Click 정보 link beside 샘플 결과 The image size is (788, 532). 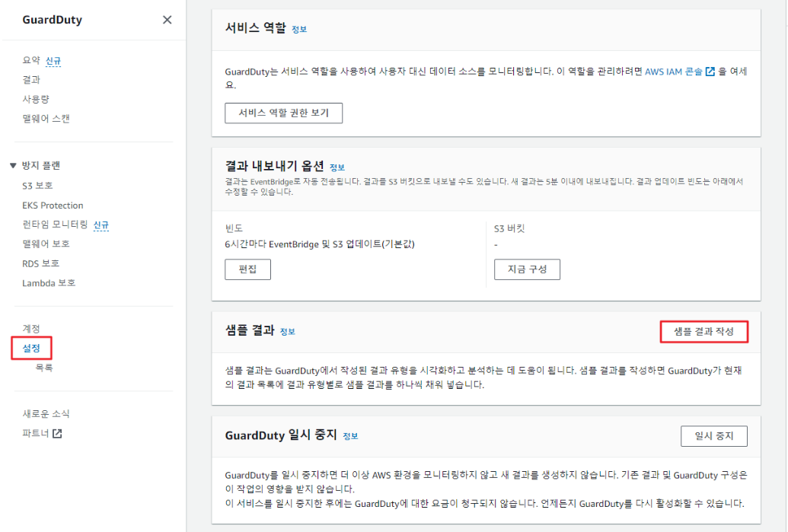(x=288, y=332)
